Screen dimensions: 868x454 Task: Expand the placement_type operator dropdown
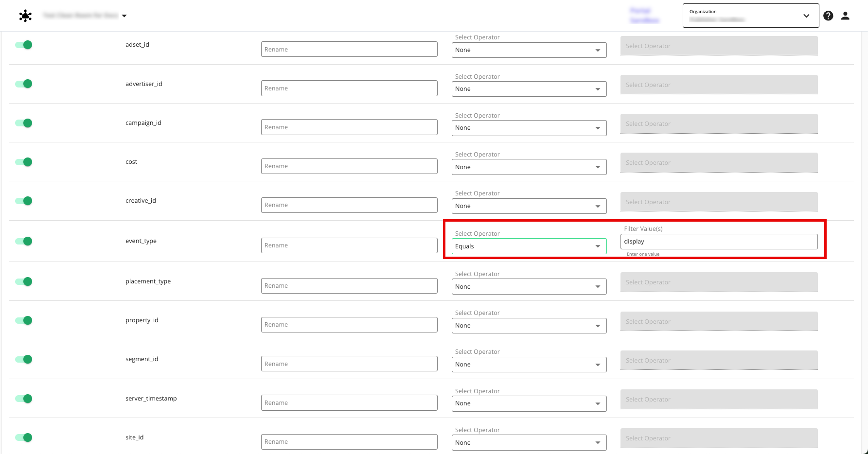pyautogui.click(x=529, y=287)
